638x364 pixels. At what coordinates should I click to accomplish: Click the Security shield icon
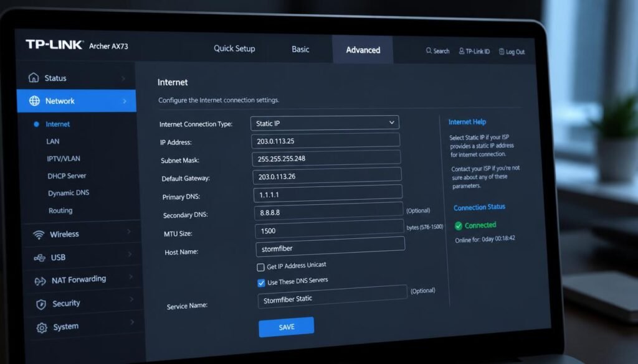click(41, 304)
